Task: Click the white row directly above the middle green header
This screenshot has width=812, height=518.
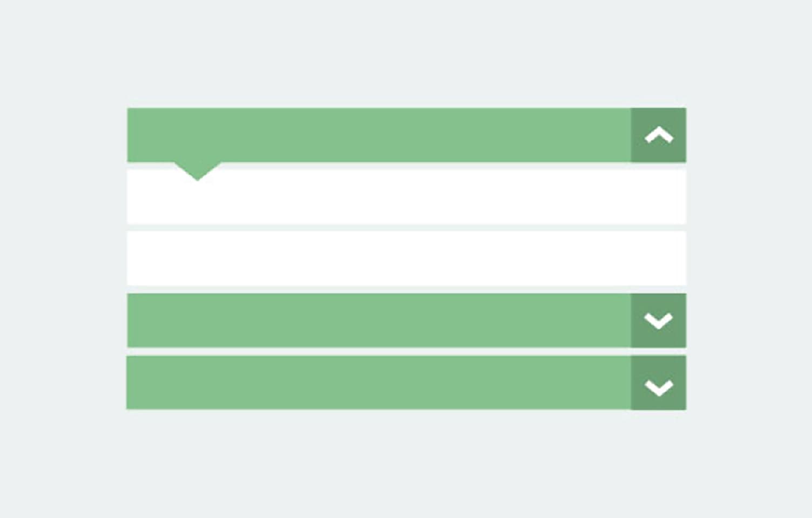Action: pyautogui.click(x=406, y=258)
